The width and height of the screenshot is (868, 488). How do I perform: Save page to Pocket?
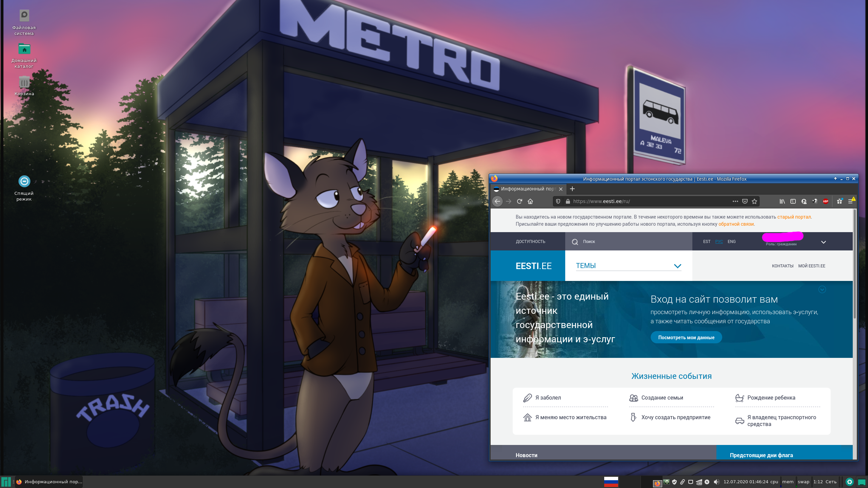click(745, 201)
